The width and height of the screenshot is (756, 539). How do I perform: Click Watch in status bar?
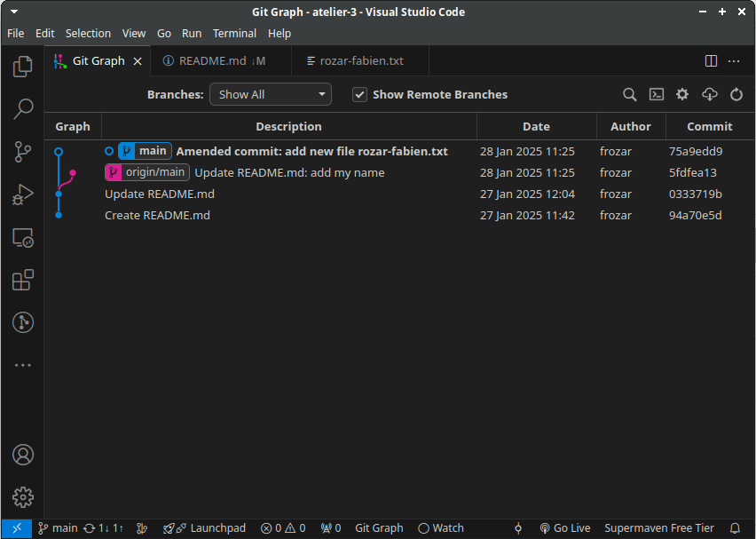click(441, 528)
